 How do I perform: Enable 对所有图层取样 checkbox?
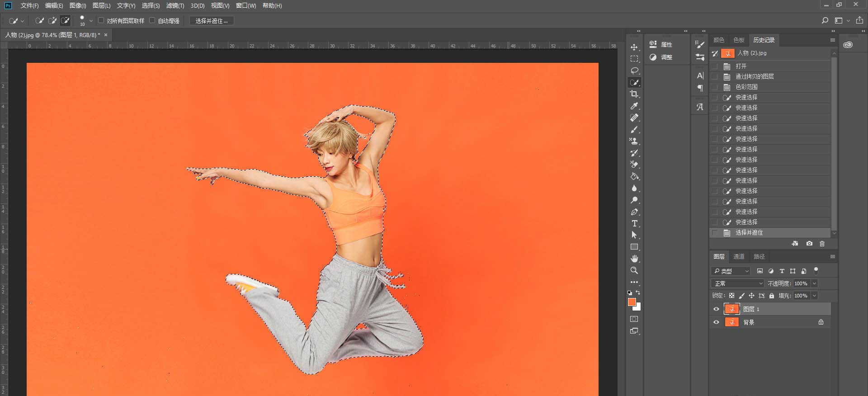click(x=101, y=20)
